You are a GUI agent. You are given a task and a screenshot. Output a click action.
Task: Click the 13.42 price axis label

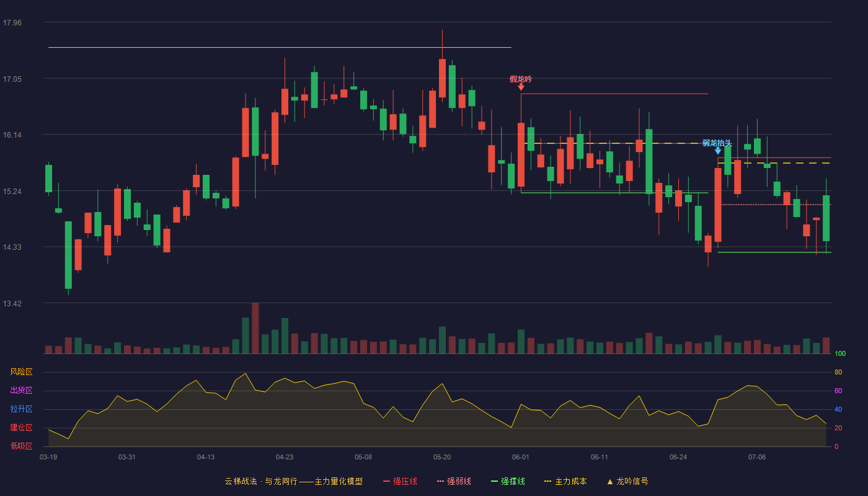[12, 304]
